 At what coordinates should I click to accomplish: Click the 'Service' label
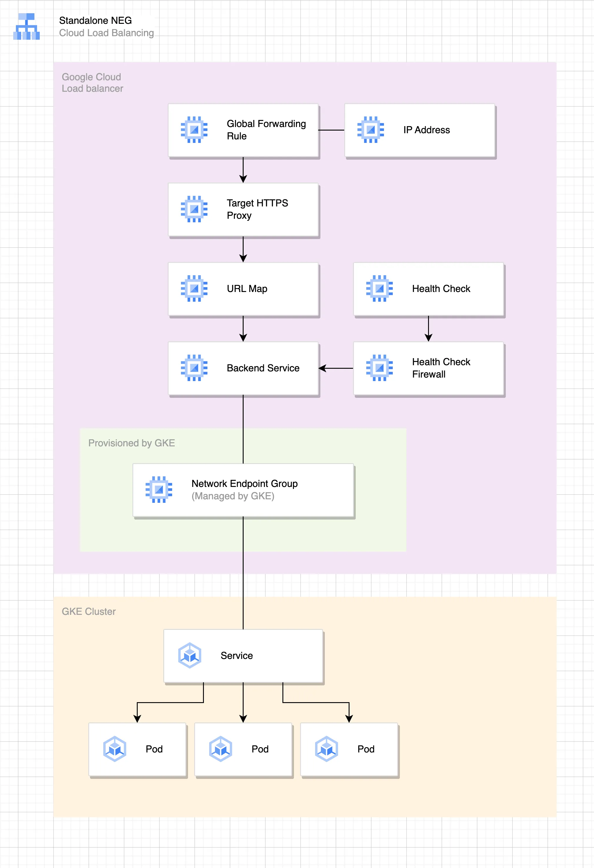pos(237,655)
